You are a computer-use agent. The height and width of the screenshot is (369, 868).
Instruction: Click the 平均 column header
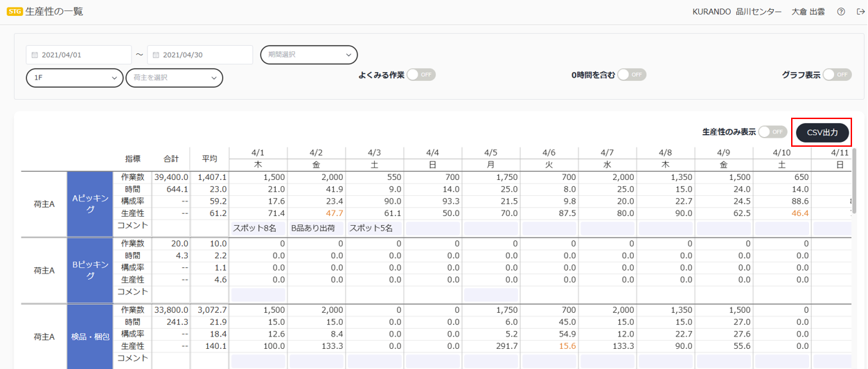coord(209,159)
